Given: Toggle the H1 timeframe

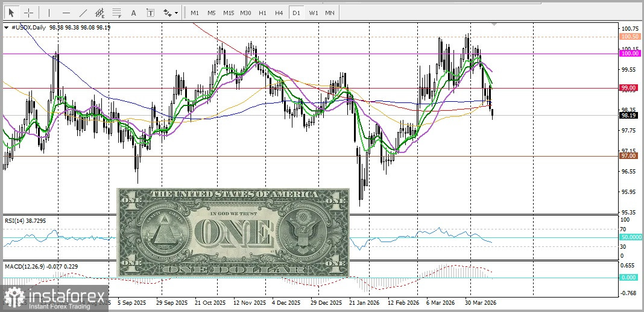Looking at the screenshot, I should (x=262, y=13).
